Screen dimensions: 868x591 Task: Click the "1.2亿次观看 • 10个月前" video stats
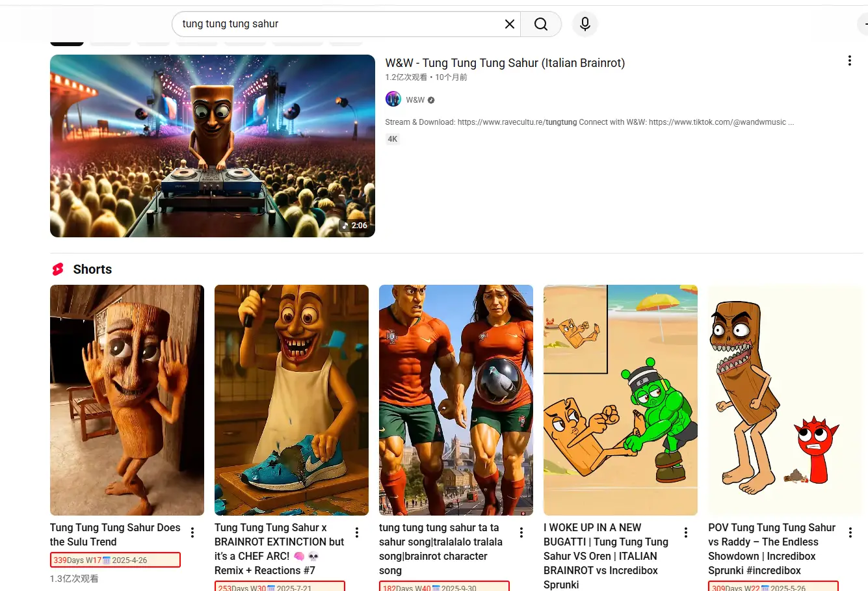[x=427, y=77]
